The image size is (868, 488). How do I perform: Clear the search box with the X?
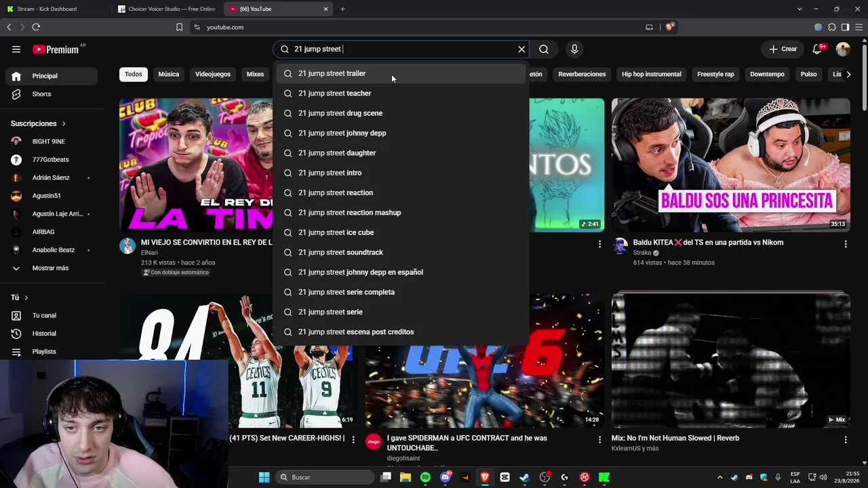point(521,49)
